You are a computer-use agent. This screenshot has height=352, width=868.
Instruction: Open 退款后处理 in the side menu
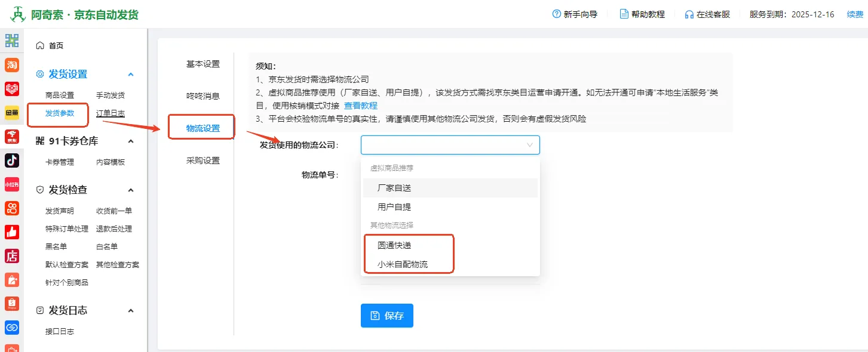[x=114, y=229]
